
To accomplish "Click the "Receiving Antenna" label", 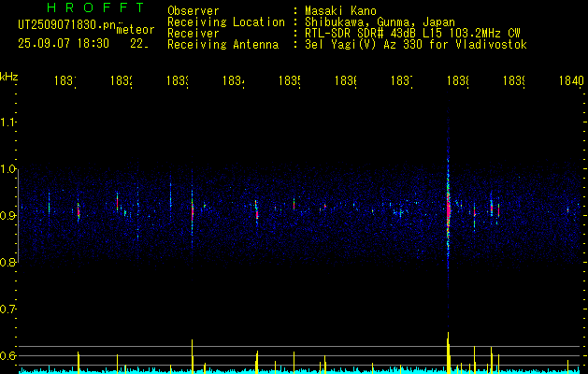I will (x=223, y=45).
